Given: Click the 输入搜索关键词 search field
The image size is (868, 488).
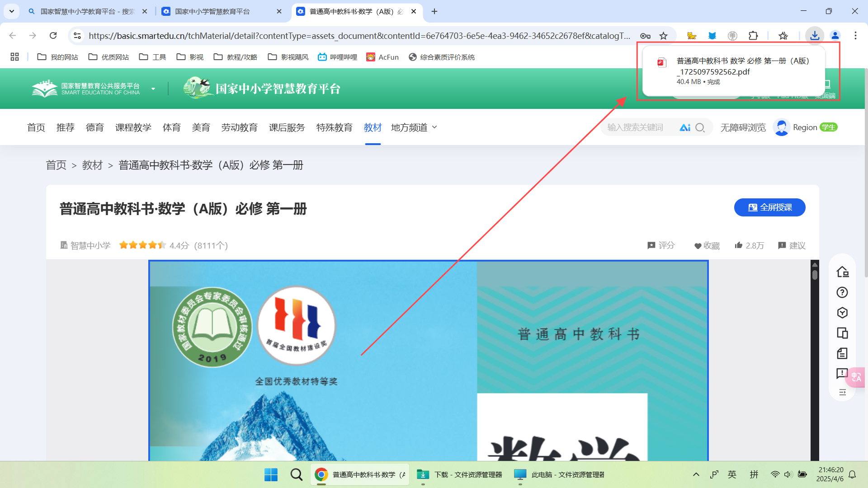Looking at the screenshot, I should [x=637, y=127].
